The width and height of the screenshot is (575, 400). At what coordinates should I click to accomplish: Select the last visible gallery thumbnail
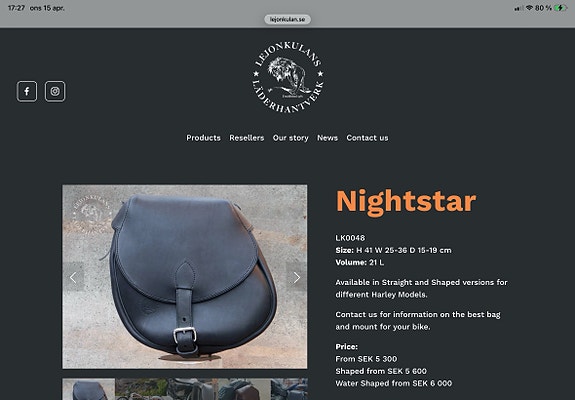click(289, 389)
